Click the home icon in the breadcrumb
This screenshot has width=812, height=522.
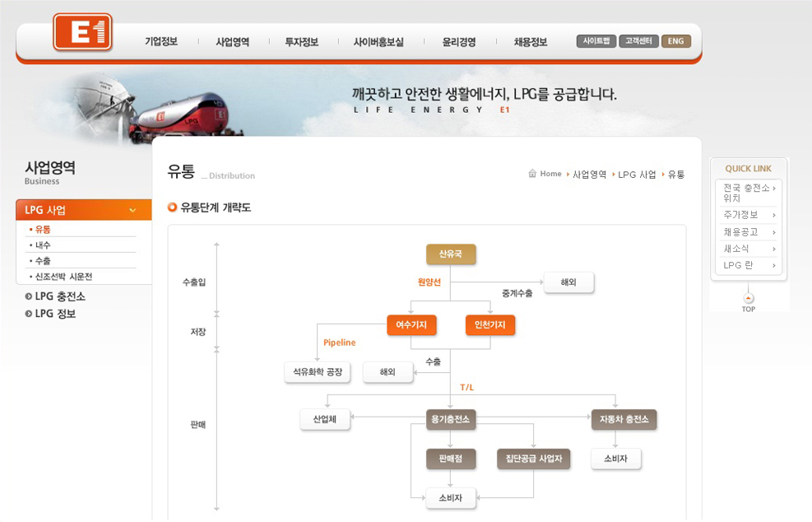[x=532, y=174]
